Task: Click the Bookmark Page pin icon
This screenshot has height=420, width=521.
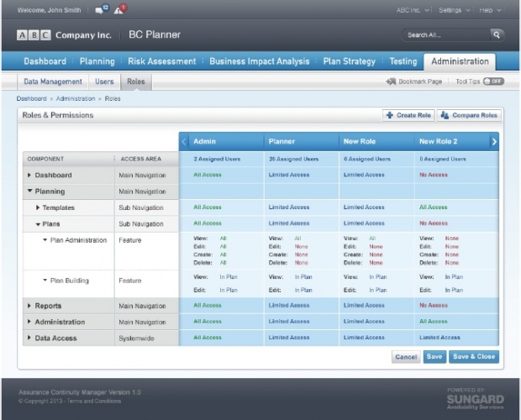Action: click(x=391, y=81)
